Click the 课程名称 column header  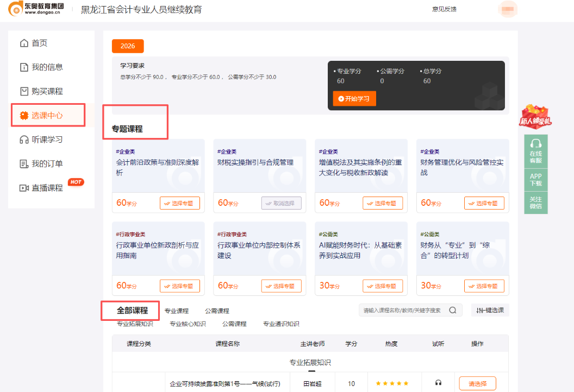(227, 344)
